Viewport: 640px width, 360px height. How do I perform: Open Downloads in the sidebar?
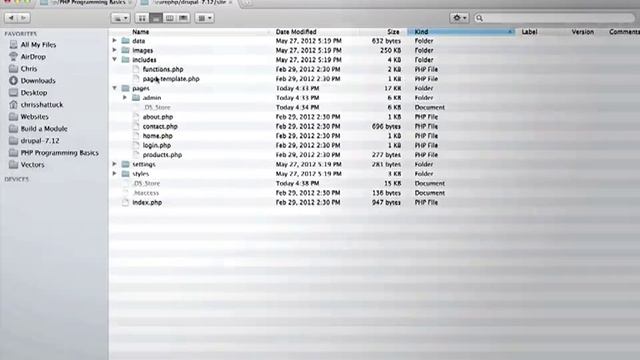point(38,80)
